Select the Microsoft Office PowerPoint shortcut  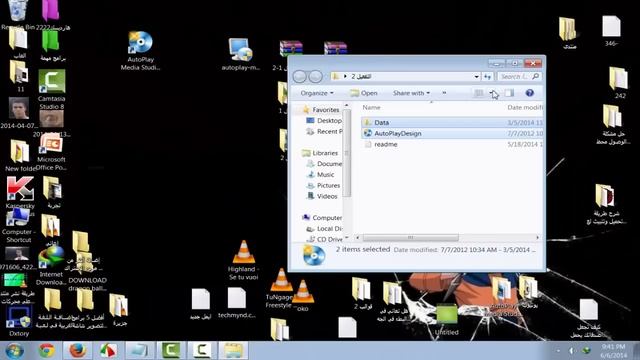(x=51, y=152)
